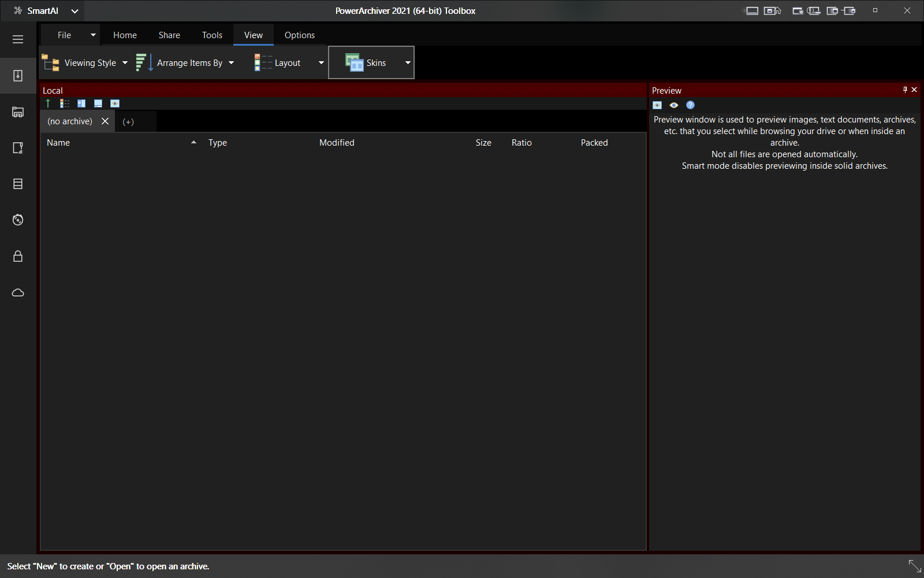Screen dimensions: 924x578
Task: Select the archive icon in the left sidebar
Action: (x=18, y=76)
